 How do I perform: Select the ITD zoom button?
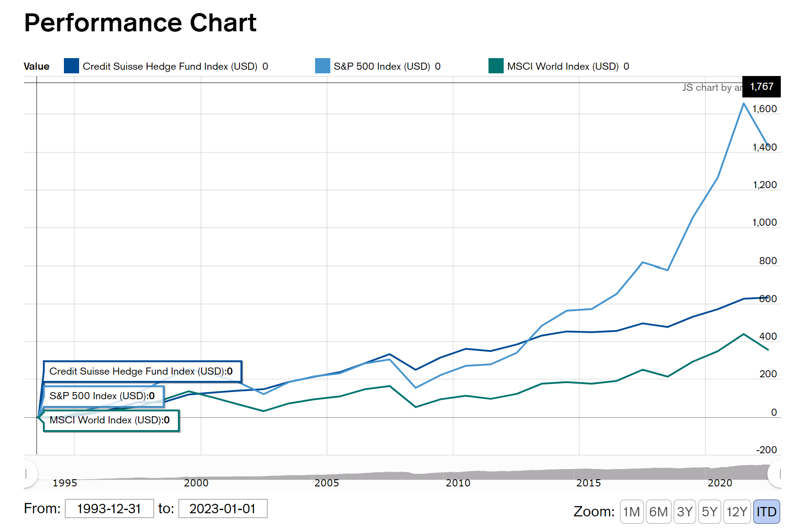(x=766, y=511)
